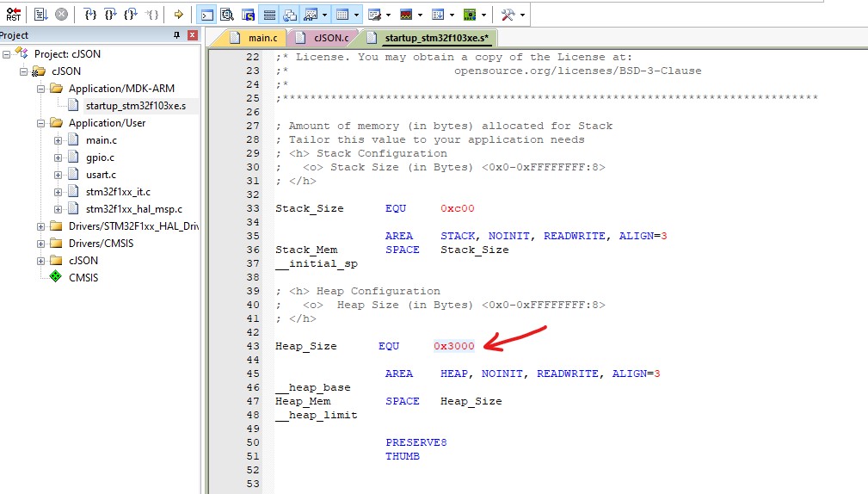
Task: Select startup_stm32f103xe.s in project tree
Action: click(x=136, y=106)
